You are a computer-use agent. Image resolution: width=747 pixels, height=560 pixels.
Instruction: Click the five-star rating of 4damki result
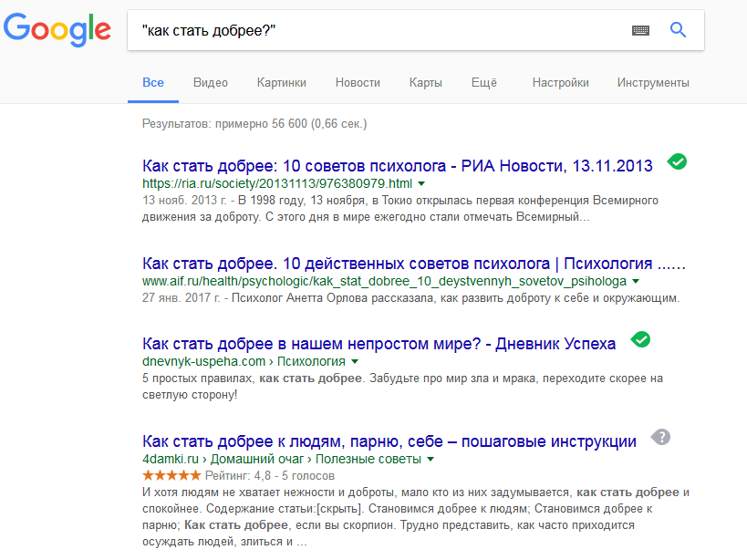pos(171,475)
